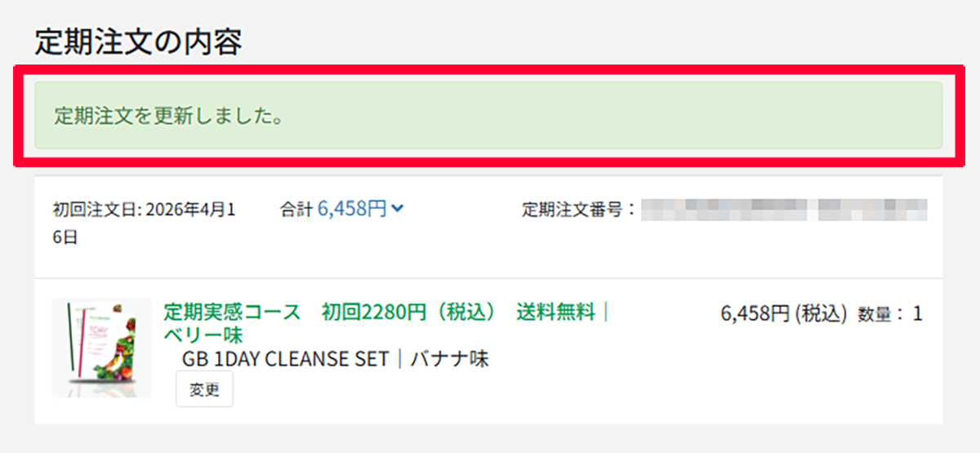Select the バナナ味 flavor text
The width and height of the screenshot is (980, 453).
(x=449, y=359)
